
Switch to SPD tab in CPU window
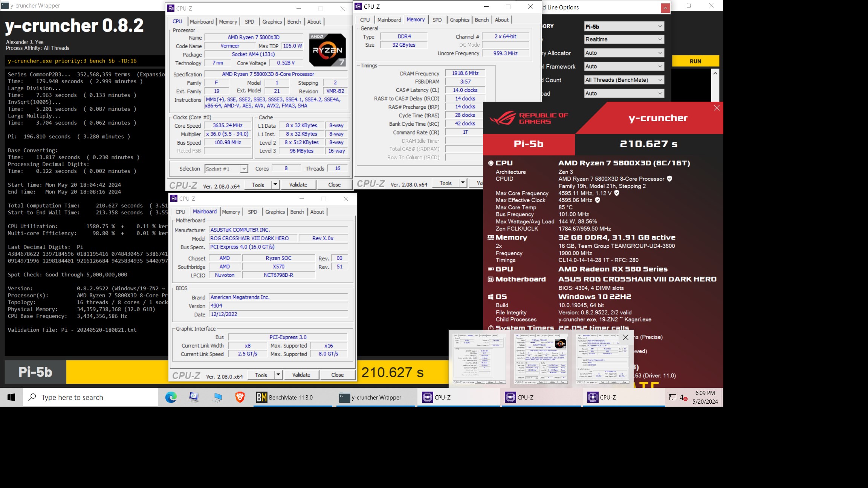(x=249, y=22)
